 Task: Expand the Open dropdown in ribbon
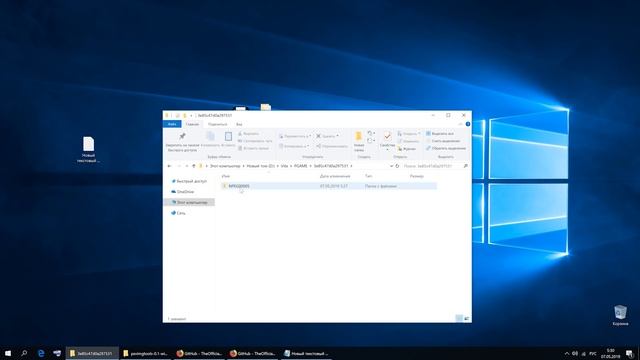(419, 133)
